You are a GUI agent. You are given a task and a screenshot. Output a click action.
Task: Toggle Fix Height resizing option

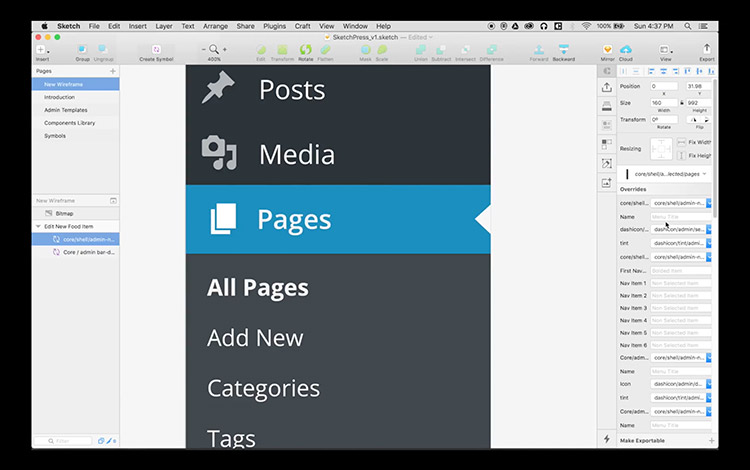coord(682,156)
